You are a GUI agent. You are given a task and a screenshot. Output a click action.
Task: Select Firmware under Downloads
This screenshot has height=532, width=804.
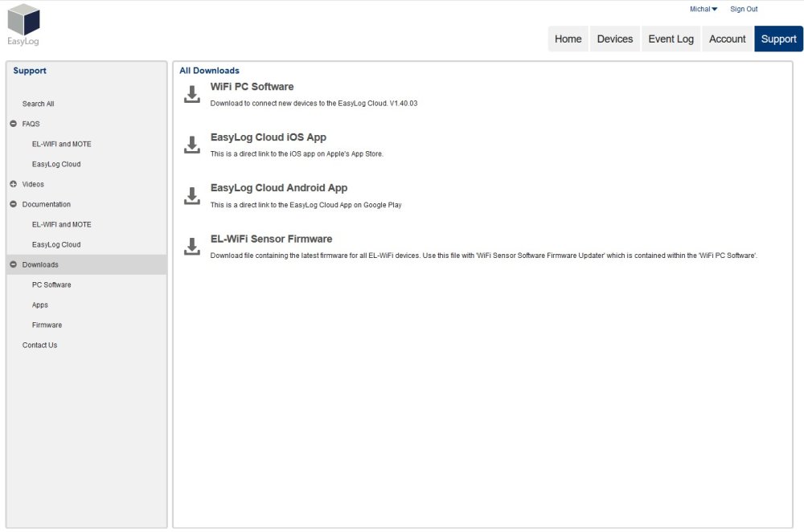pyautogui.click(x=47, y=325)
